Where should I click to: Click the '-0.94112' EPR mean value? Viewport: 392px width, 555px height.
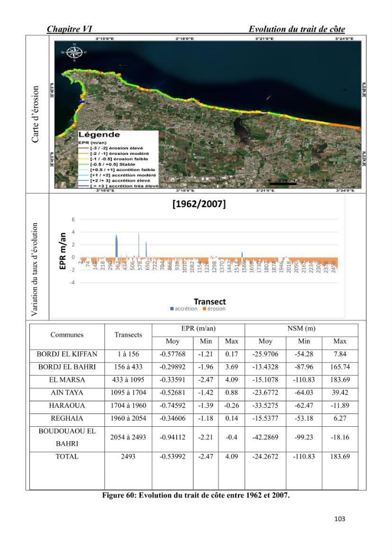point(172,437)
